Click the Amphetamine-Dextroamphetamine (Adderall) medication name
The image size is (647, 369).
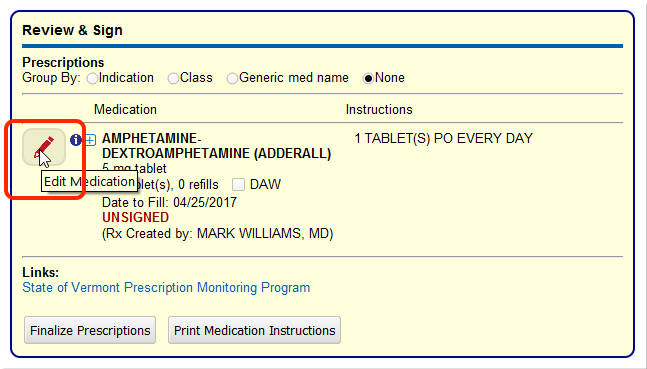pos(217,146)
